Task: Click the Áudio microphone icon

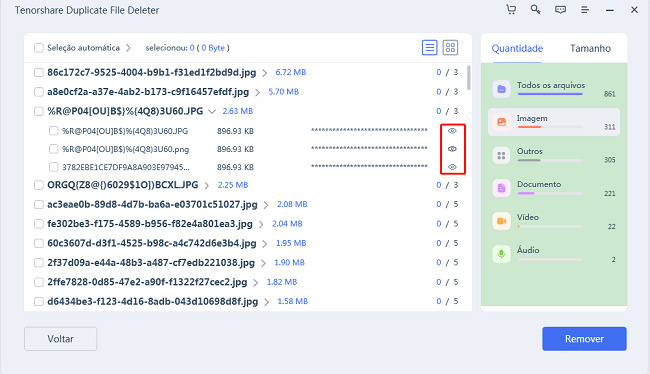Action: point(501,254)
